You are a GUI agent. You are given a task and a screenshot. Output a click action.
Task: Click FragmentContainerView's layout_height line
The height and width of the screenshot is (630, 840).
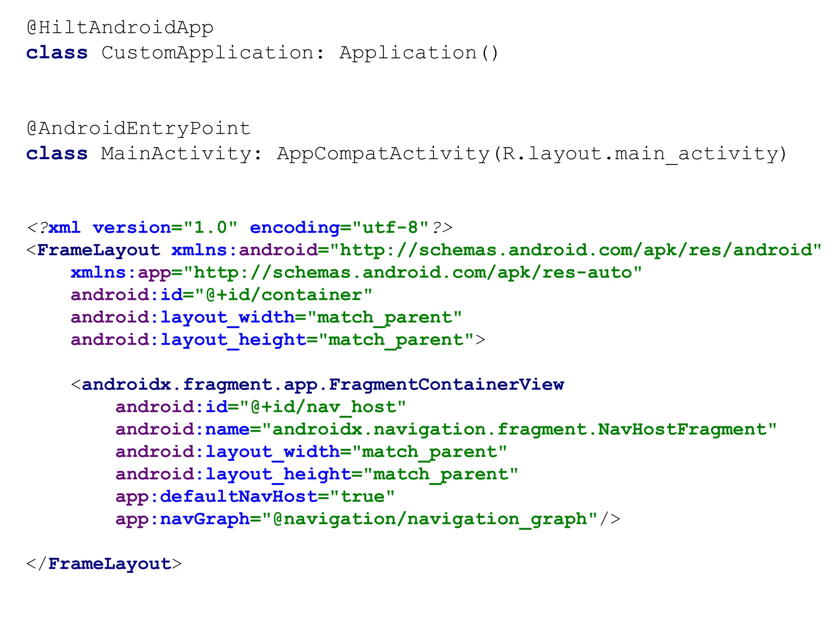(x=317, y=475)
